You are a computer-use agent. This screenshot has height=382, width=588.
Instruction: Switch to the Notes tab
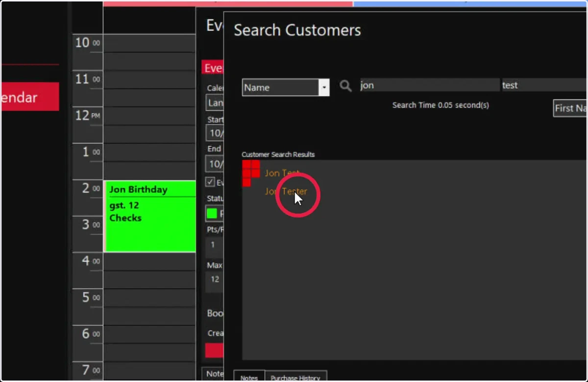click(x=249, y=377)
